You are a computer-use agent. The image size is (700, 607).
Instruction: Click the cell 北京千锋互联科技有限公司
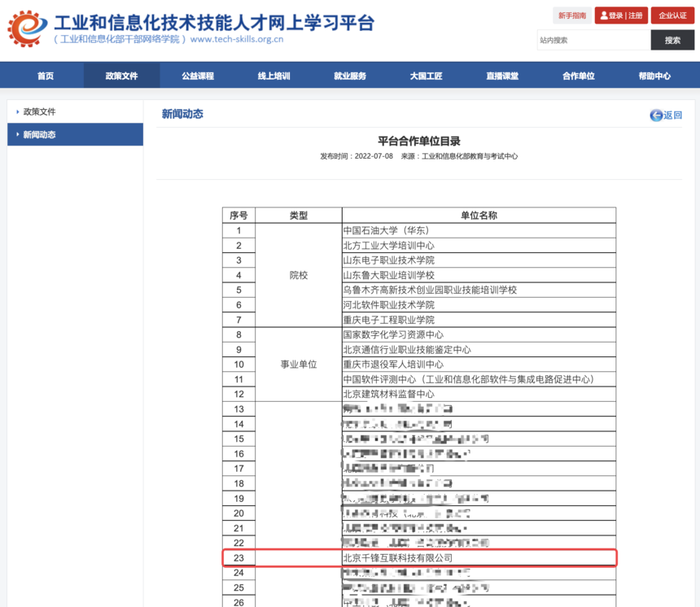tap(479, 558)
